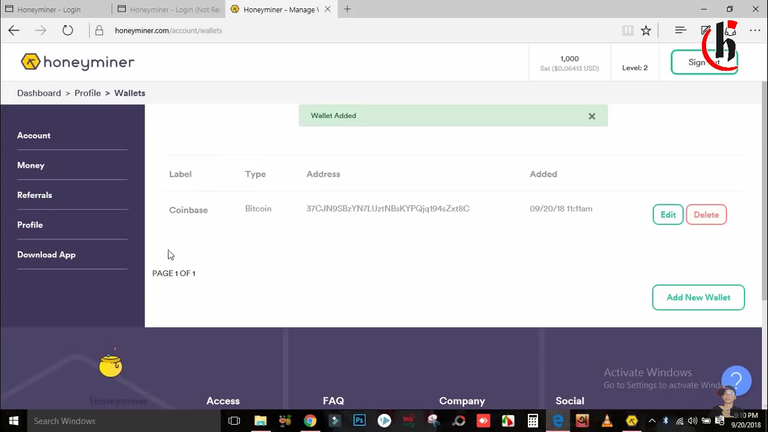Open Photoshop from the taskbar
The image size is (768, 432).
tap(359, 421)
